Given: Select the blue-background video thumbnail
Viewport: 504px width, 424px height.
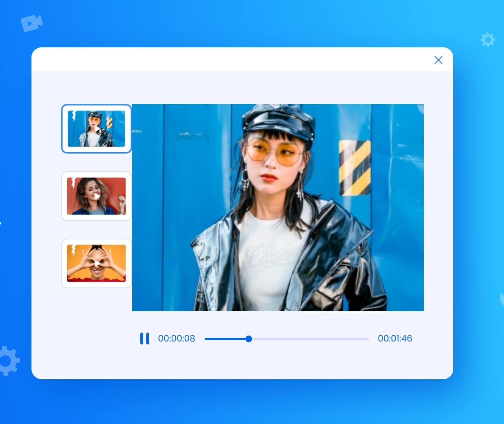Looking at the screenshot, I should coord(96,128).
